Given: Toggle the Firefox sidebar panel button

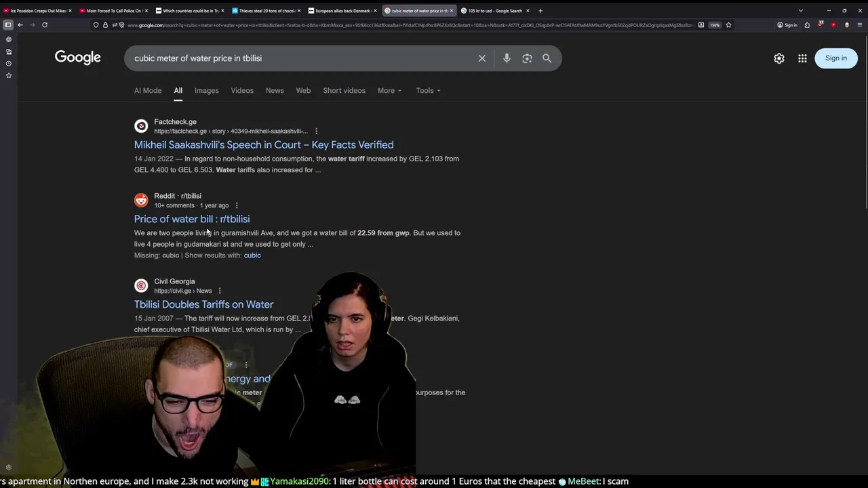Looking at the screenshot, I should (8, 25).
